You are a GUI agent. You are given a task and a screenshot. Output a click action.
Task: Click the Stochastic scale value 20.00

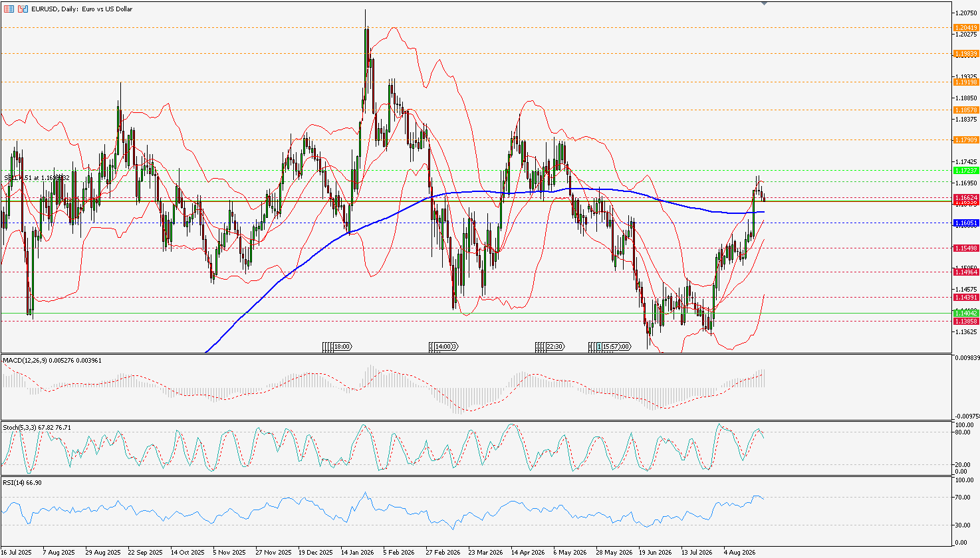(x=962, y=464)
